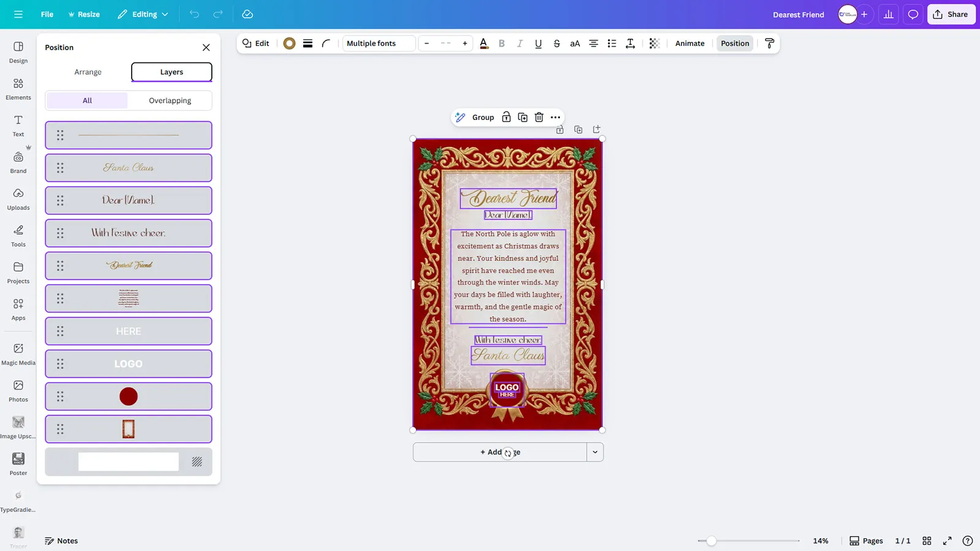The image size is (980, 551).
Task: Toggle underline formatting
Action: [x=538, y=43]
